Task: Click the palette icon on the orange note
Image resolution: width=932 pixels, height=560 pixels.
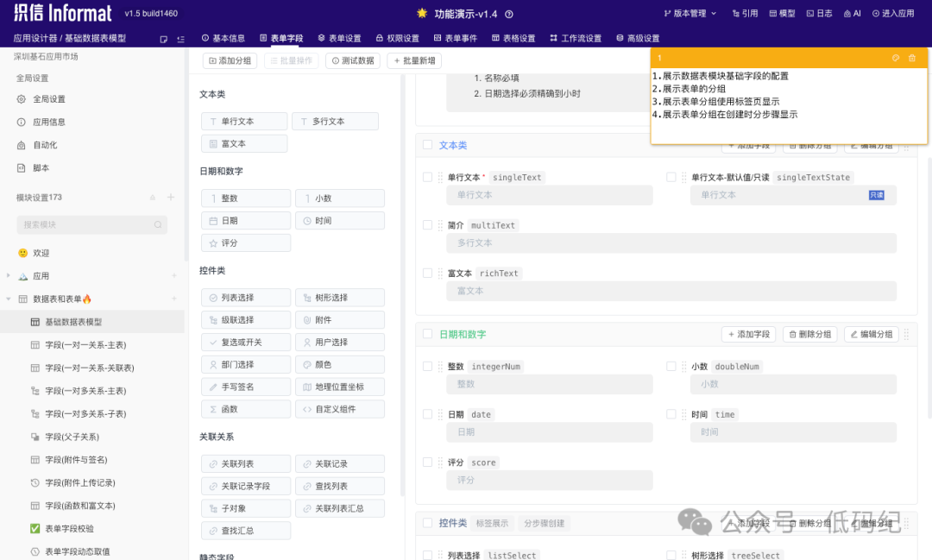Action: [x=895, y=58]
